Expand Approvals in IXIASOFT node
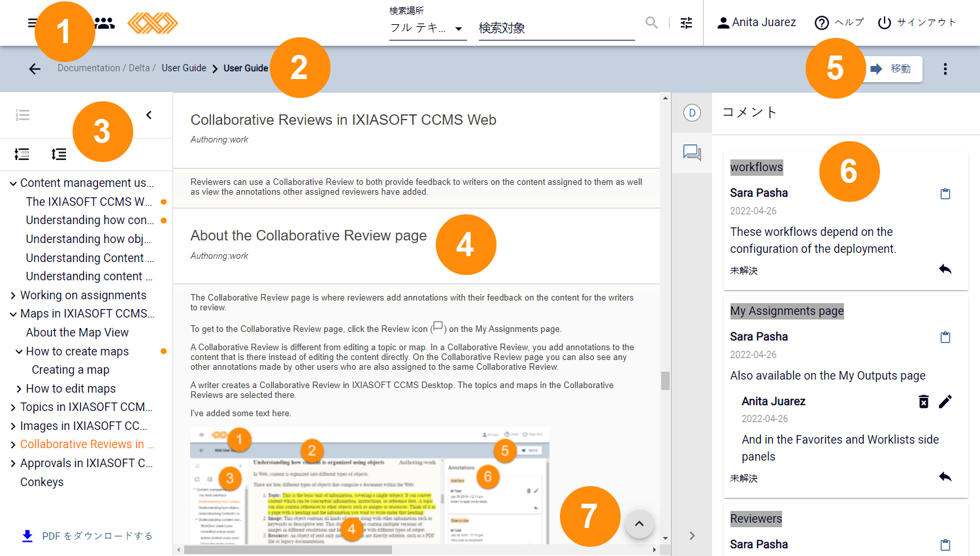Viewport: 980px width, 556px height. [13, 464]
